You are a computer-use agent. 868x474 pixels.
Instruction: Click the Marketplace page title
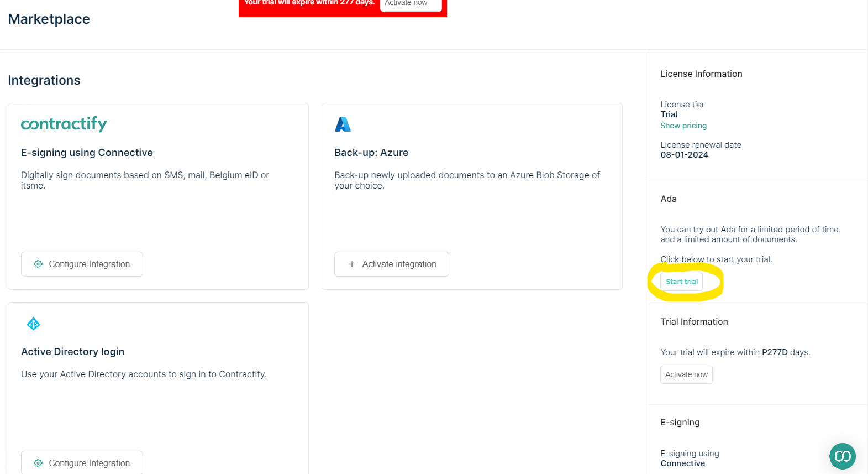coord(49,19)
